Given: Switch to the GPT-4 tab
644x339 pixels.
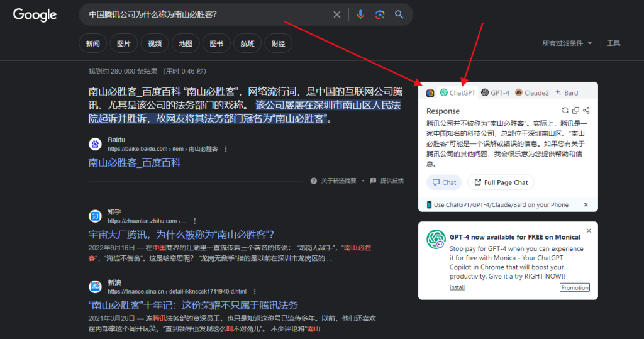Looking at the screenshot, I should [x=495, y=93].
